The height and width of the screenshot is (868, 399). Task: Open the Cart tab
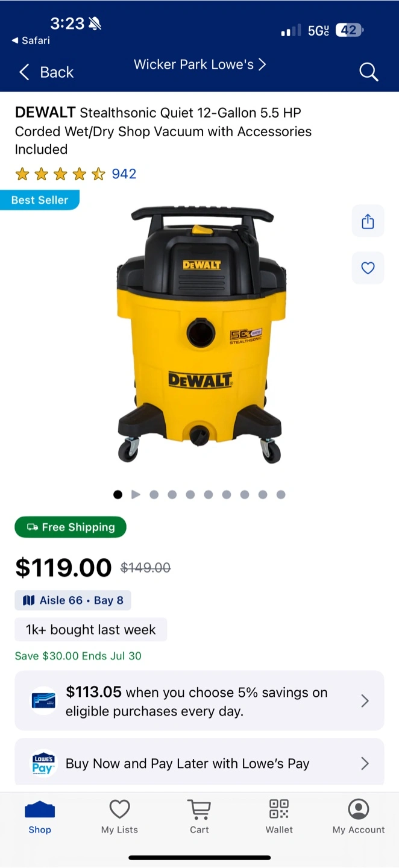(x=199, y=817)
